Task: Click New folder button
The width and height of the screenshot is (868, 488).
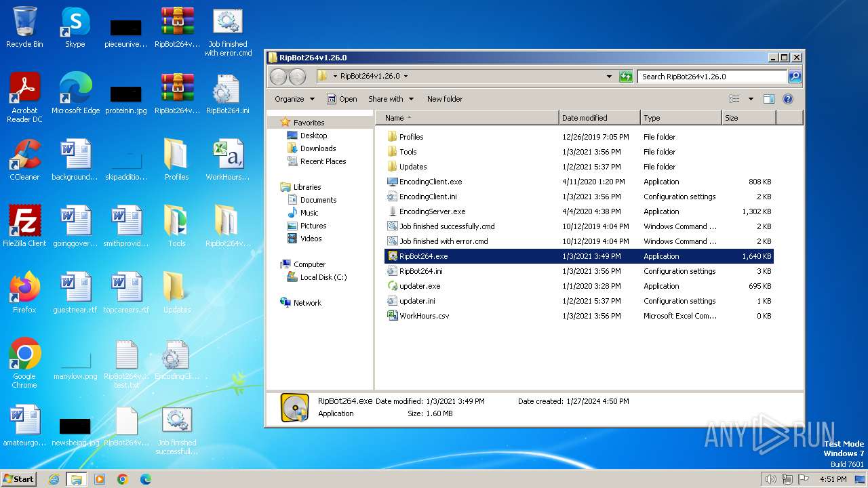Action: coord(445,99)
